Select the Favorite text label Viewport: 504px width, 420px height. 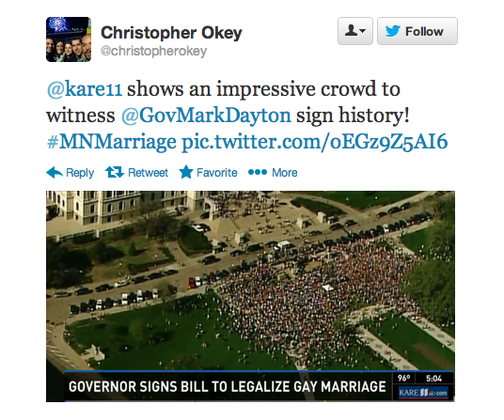[217, 173]
